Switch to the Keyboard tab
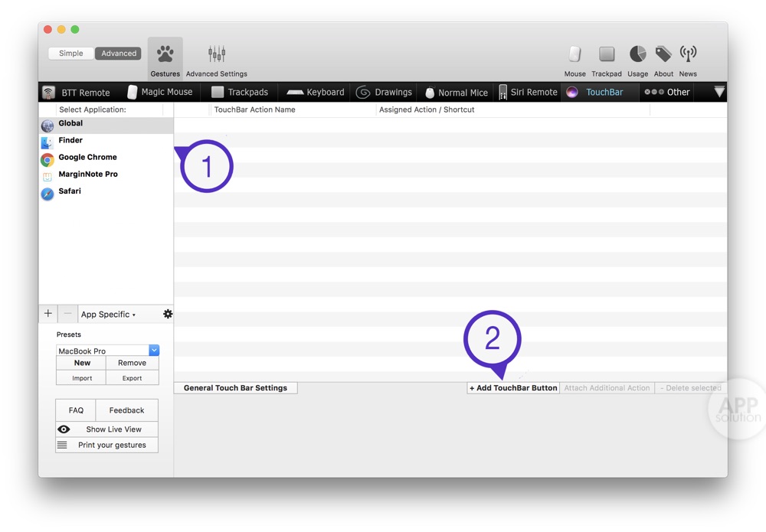Image resolution: width=766 pixels, height=532 pixels. [316, 92]
